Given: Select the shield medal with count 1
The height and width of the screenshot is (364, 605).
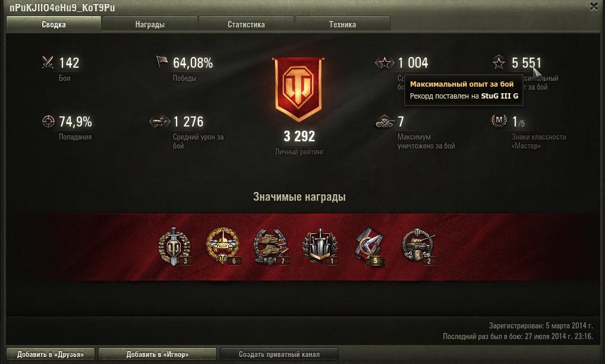Looking at the screenshot, I should point(320,246).
